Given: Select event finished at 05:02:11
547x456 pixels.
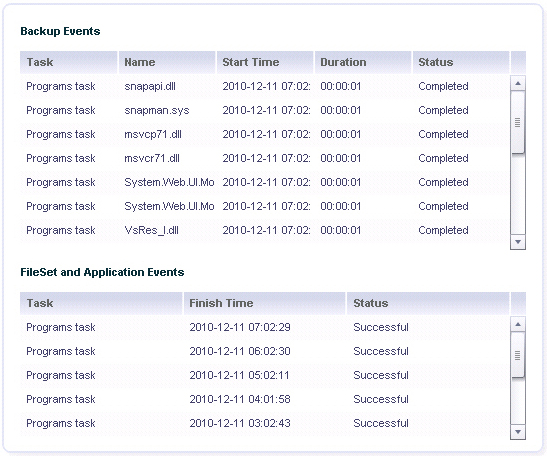Looking at the screenshot, I should tap(265, 375).
